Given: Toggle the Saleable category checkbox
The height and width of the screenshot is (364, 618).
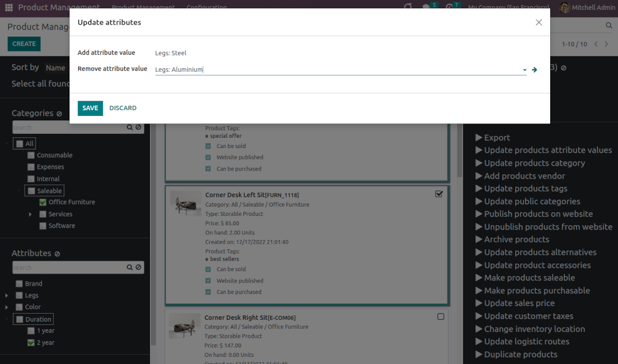Looking at the screenshot, I should tap(32, 191).
